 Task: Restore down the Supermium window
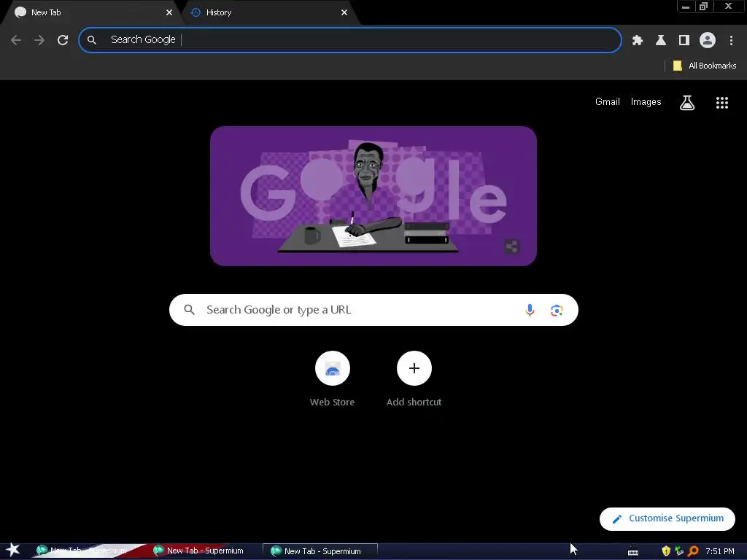click(x=703, y=7)
